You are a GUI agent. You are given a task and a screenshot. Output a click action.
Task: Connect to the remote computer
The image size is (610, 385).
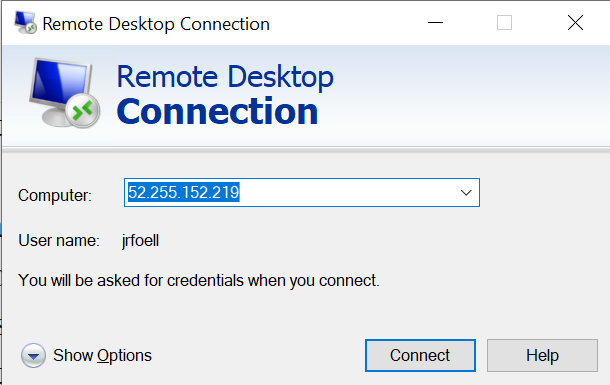[420, 355]
